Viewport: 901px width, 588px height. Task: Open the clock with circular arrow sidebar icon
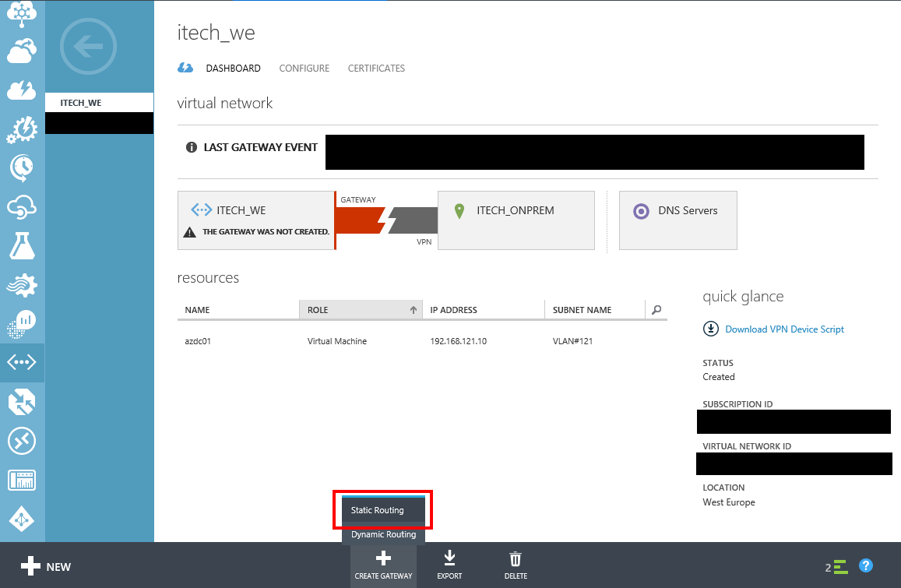click(22, 168)
